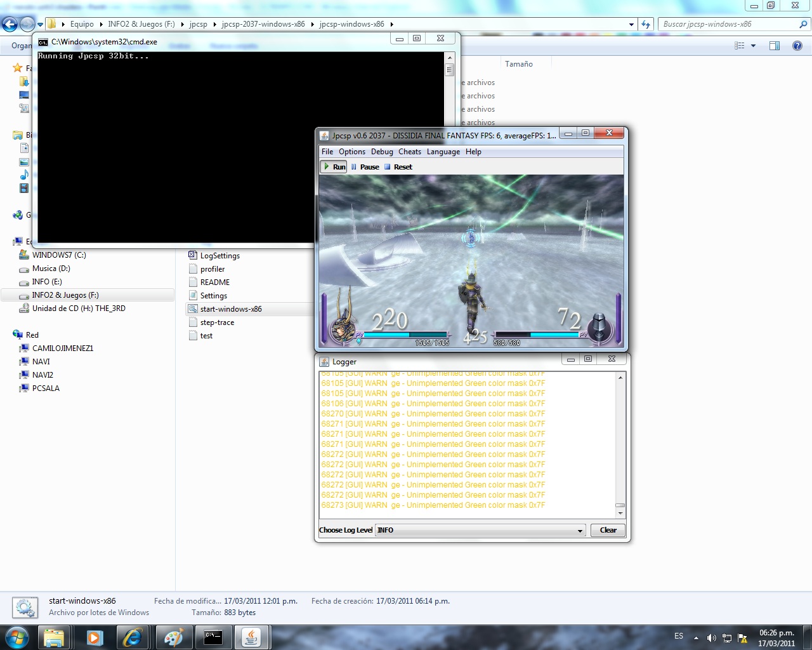Expand arrow after jpcsp-windows-x86 breadcrumb
812x650 pixels.
click(391, 24)
